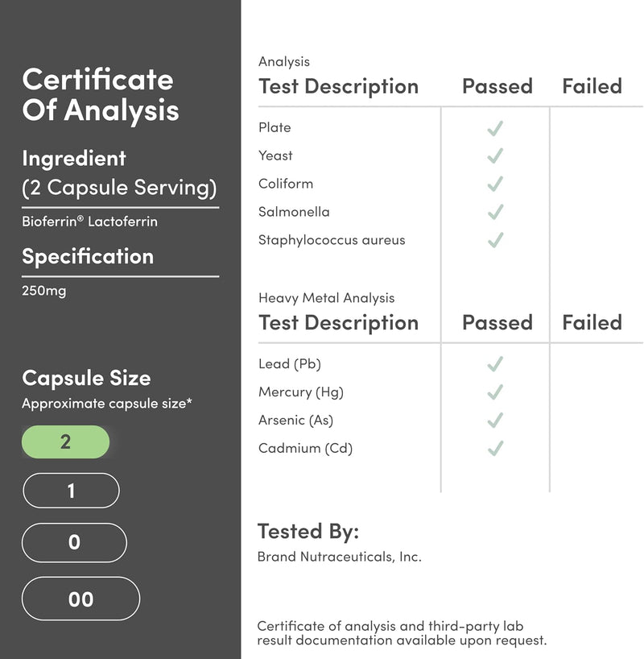
Task: Click the third-party lab documentation note
Action: [402, 633]
